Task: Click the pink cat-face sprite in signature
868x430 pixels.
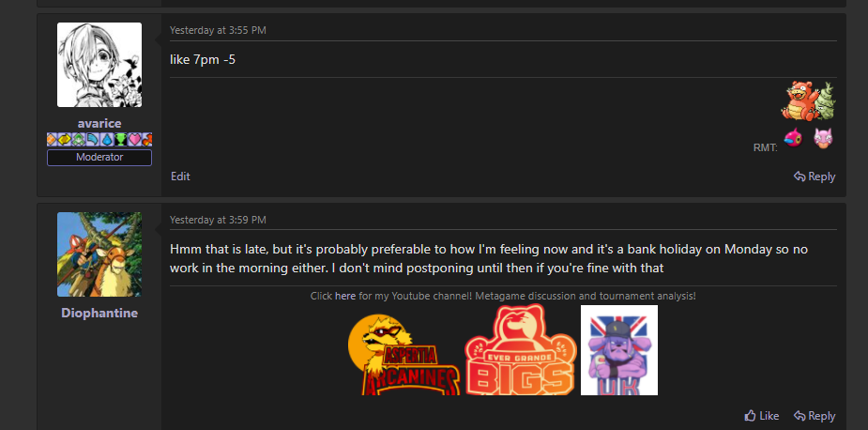Action: [823, 139]
